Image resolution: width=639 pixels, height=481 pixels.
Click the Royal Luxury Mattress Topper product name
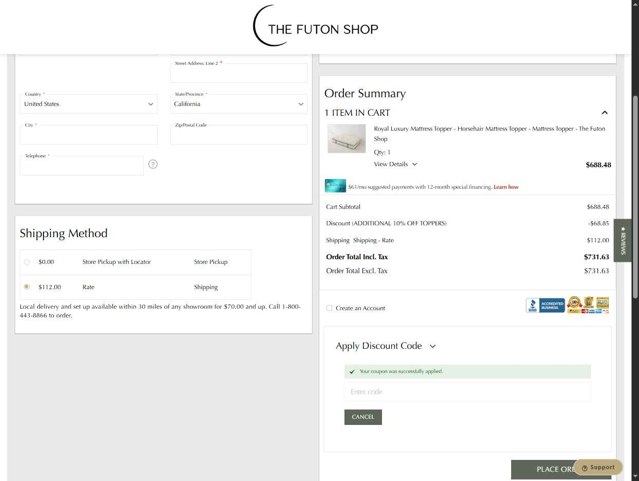pyautogui.click(x=489, y=134)
